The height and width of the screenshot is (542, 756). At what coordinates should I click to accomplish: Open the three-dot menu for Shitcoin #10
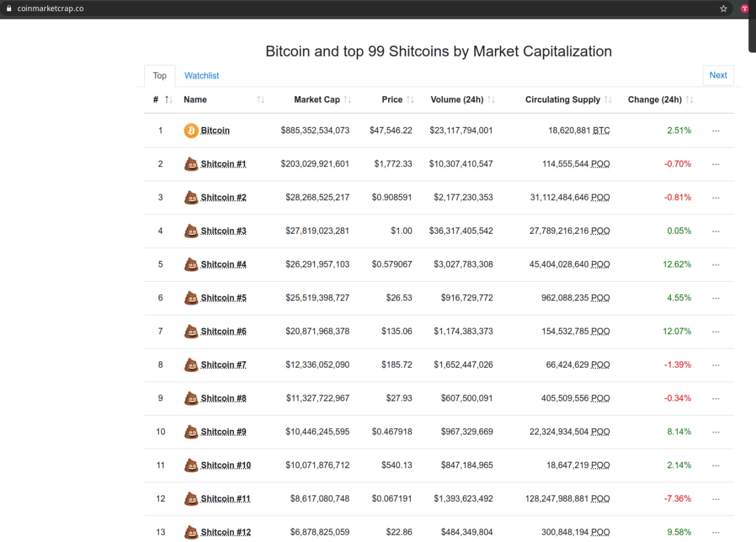[x=716, y=465]
